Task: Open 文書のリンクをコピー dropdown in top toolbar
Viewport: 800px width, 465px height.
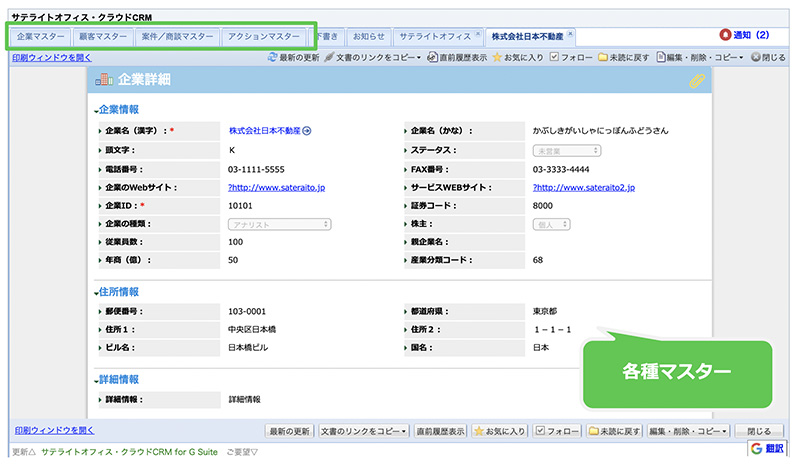Action: [378, 58]
